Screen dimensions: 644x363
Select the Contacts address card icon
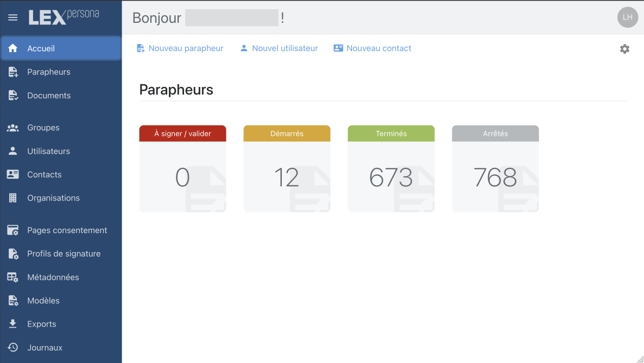[13, 174]
